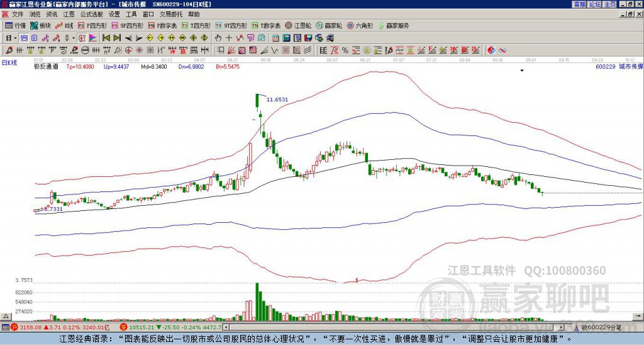Toggle the 权 adjustment button
This screenshot has height=345, width=644.
pyautogui.click(x=82, y=38)
